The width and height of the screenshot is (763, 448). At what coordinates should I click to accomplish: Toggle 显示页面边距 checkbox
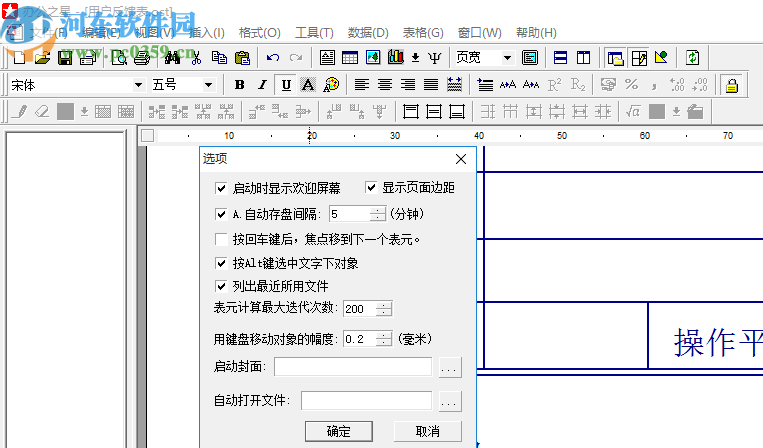[x=371, y=187]
